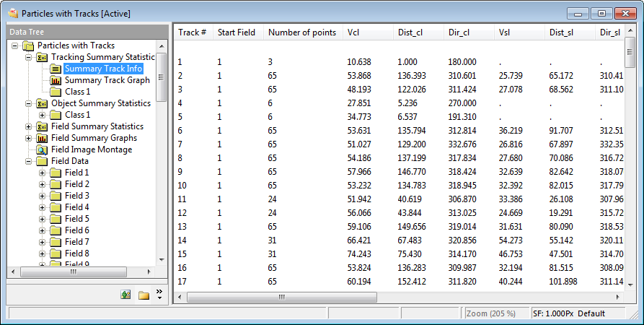Expand the Field 1 folder node
Screen dimensions: 644x325
(43, 173)
